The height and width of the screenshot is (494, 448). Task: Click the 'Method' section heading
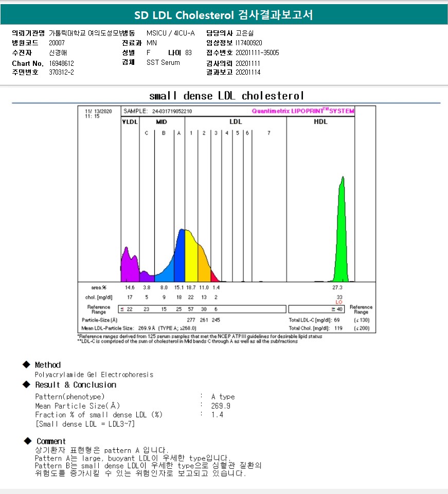pyautogui.click(x=47, y=365)
